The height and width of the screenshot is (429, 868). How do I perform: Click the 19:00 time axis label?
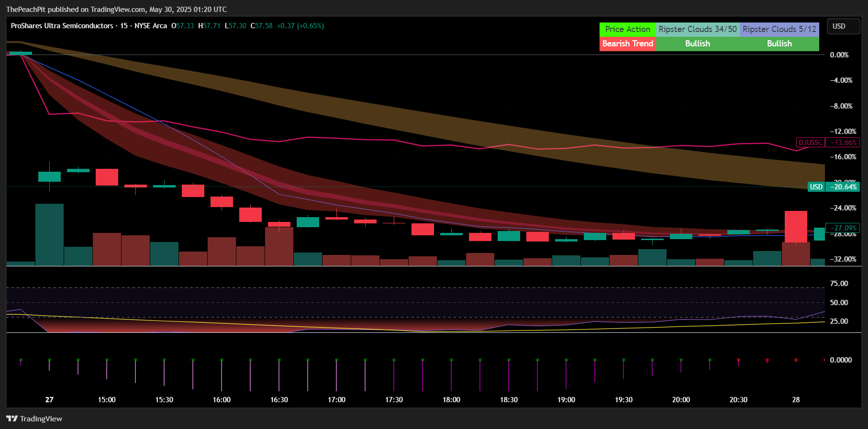pyautogui.click(x=566, y=400)
